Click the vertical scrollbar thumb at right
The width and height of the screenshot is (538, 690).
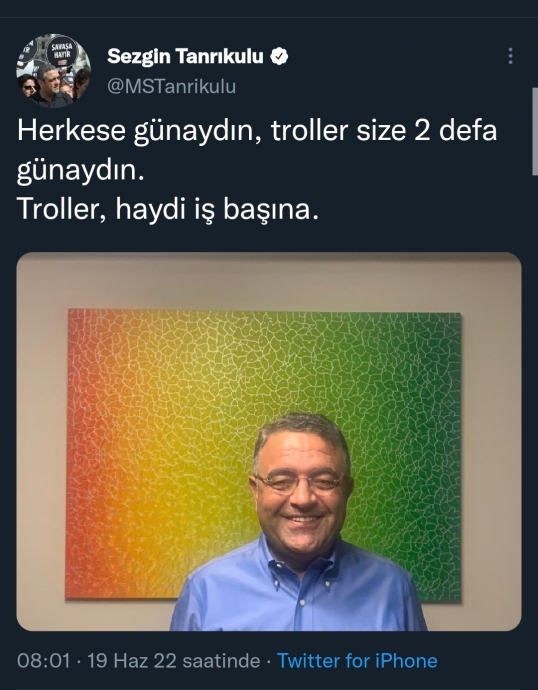(x=535, y=131)
